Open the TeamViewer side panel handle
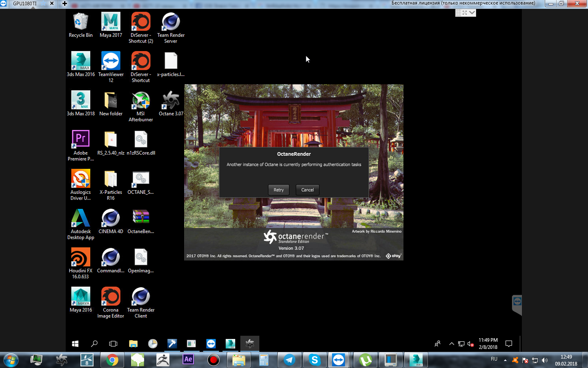 point(517,305)
